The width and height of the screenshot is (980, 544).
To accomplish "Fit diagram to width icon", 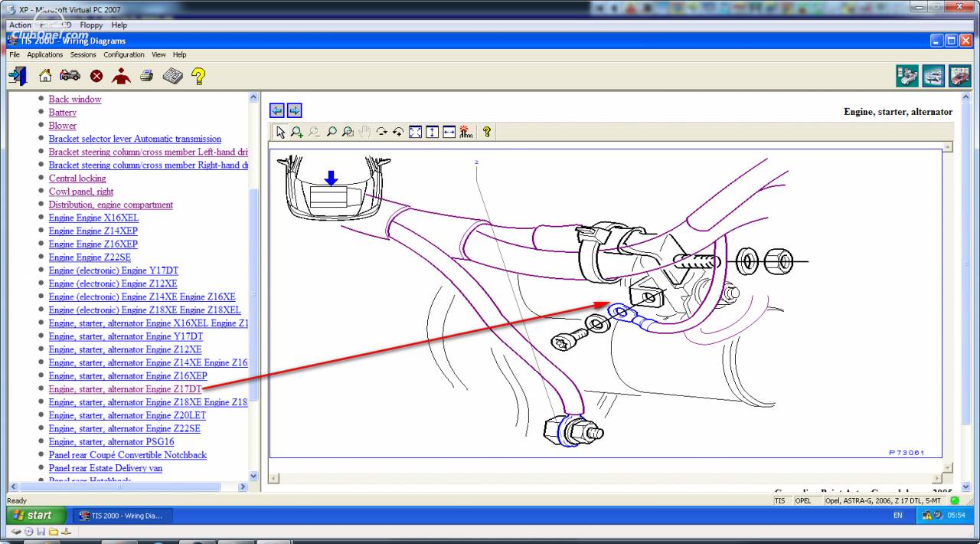I will 449,132.
